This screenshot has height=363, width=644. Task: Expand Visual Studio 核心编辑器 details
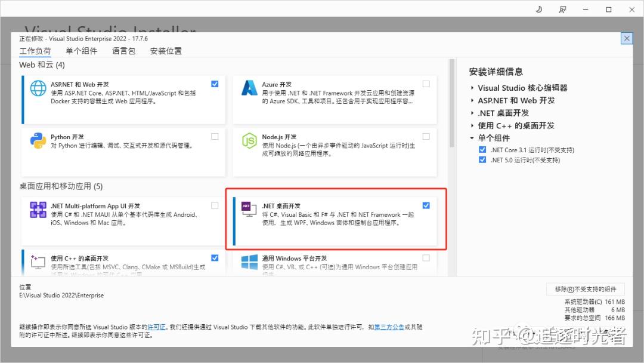pos(472,87)
